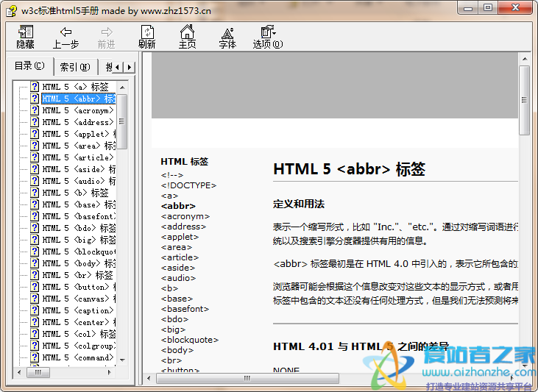Image resolution: width=538 pixels, height=392 pixels.
Task: Open the <base> link in the page list
Action: pos(177,299)
